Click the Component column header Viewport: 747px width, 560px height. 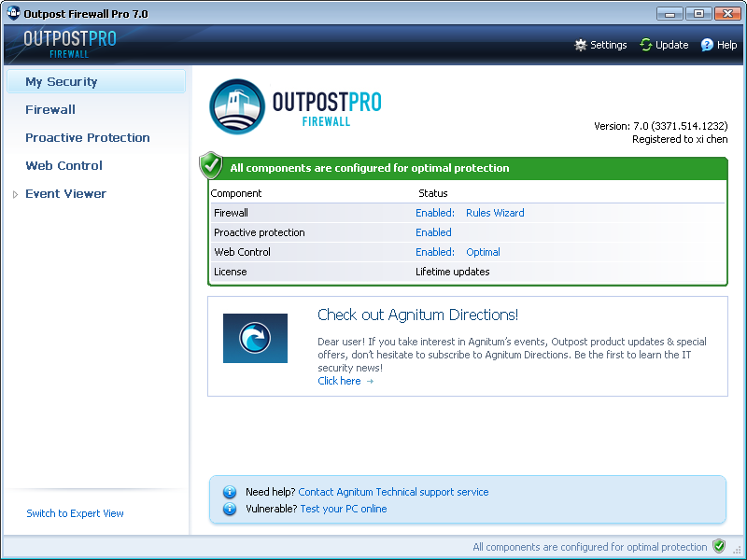pos(236,193)
